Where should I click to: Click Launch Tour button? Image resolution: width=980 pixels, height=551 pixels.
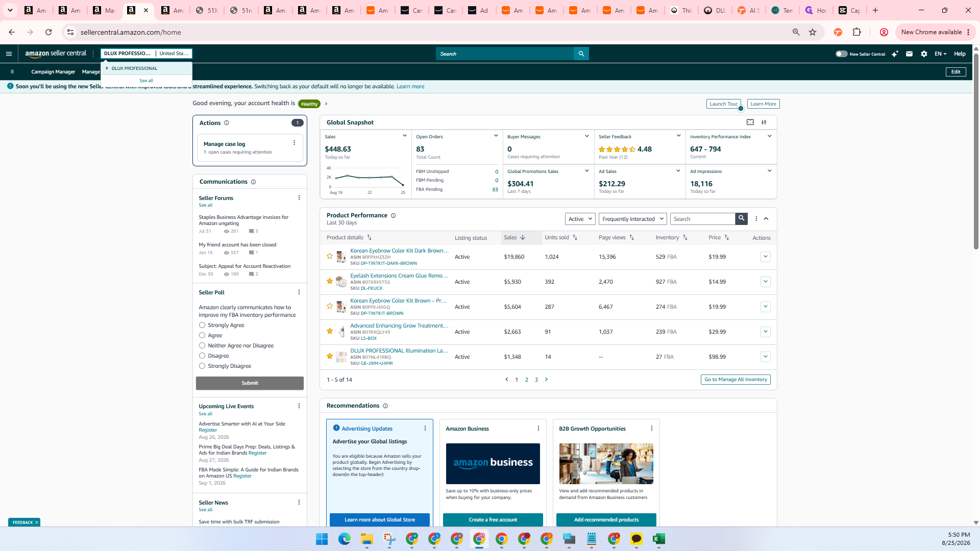tap(723, 104)
